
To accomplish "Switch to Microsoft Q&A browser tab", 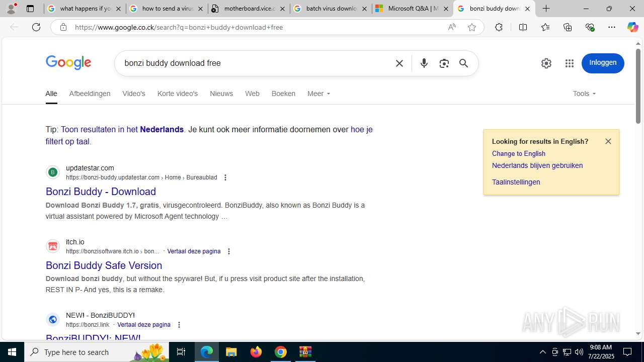I will point(412,9).
